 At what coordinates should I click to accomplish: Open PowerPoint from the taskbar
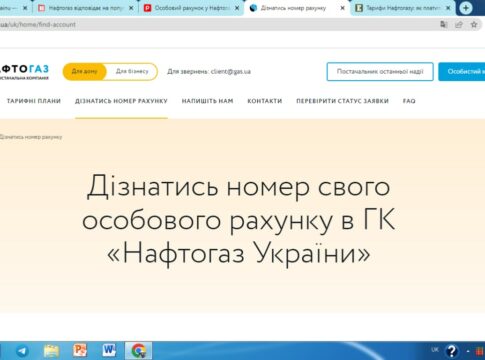click(x=80, y=351)
